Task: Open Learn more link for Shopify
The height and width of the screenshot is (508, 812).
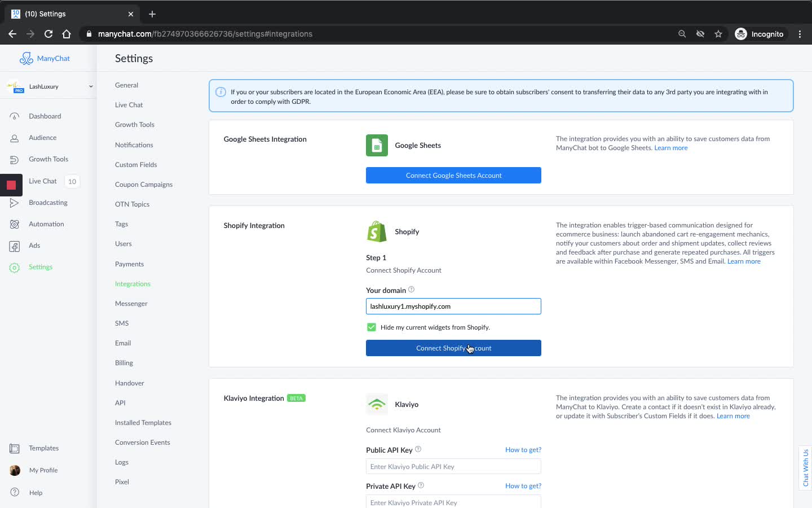Action: (x=744, y=261)
